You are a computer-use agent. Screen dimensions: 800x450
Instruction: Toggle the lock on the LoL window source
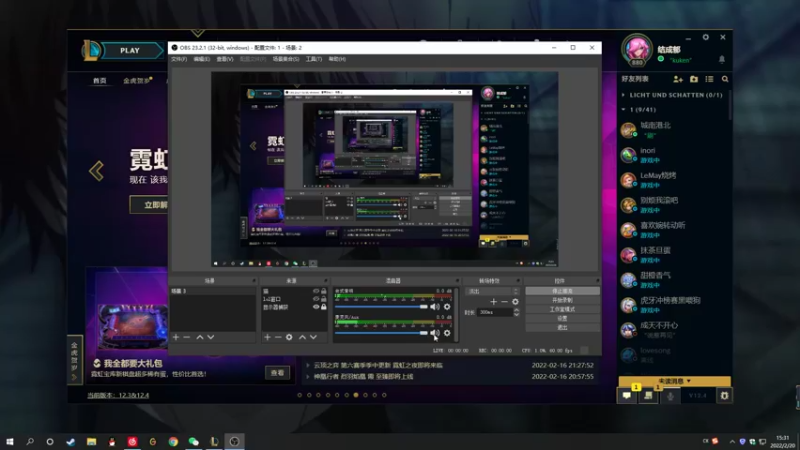[x=323, y=299]
